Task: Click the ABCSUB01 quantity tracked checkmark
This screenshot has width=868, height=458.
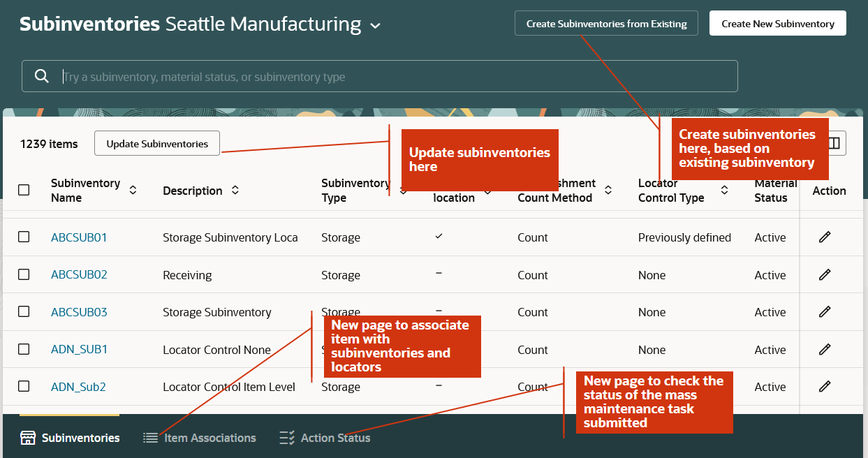Action: (x=439, y=237)
